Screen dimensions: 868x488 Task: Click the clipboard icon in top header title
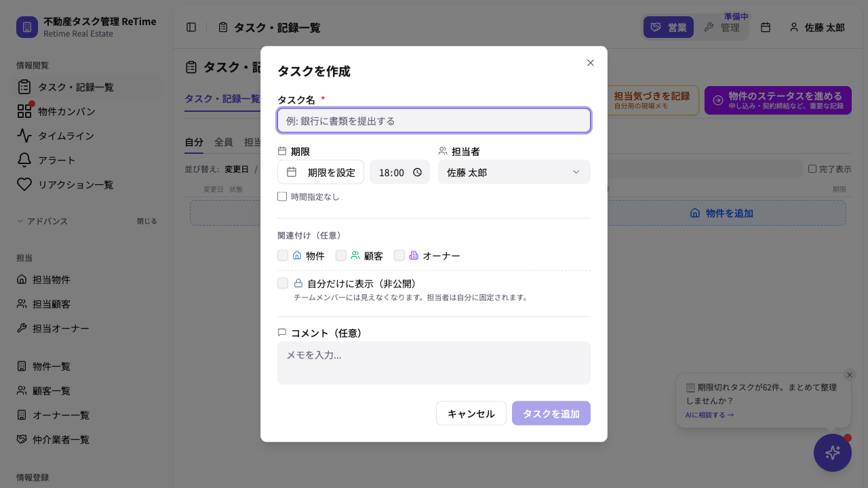(x=223, y=27)
